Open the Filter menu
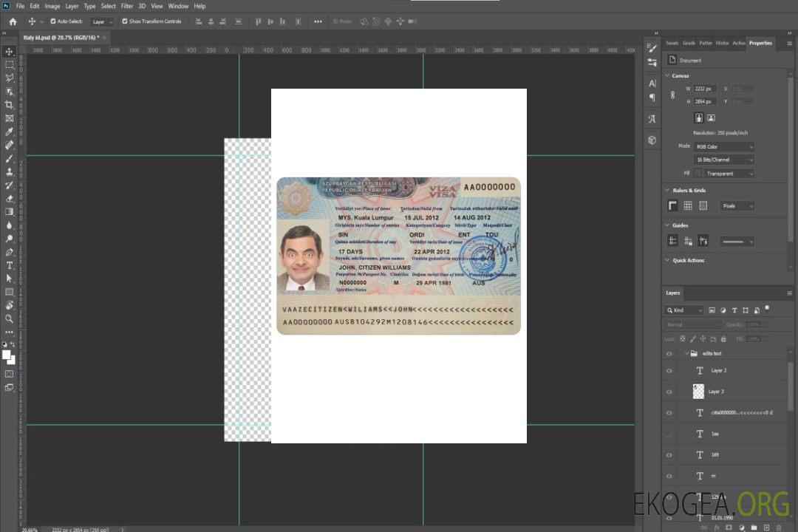 point(127,6)
